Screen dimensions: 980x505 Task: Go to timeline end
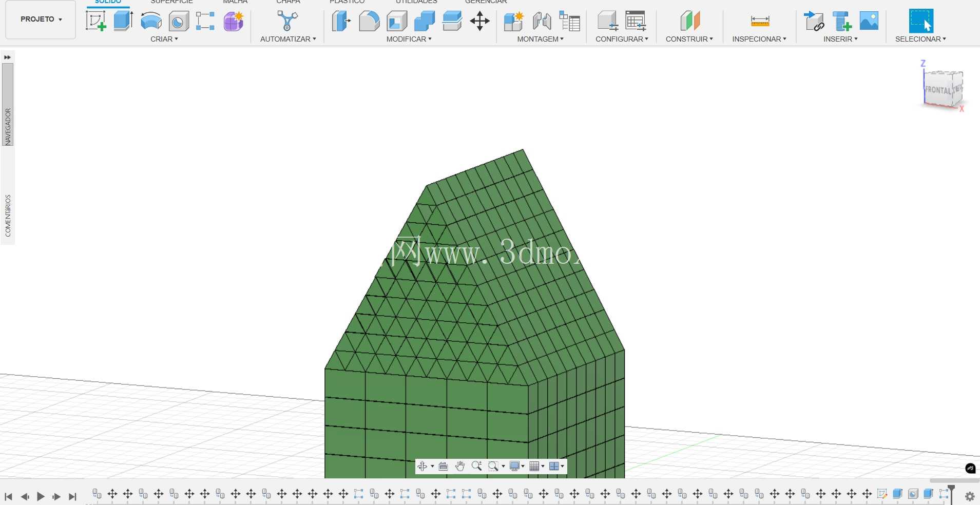pyautogui.click(x=72, y=496)
